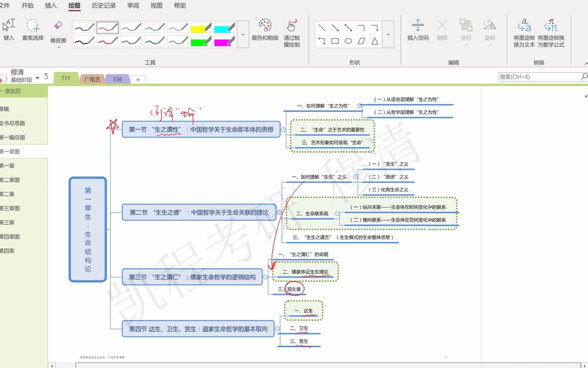Viewport: 588px width, 368px height.
Task: Open the Insert (插入) ribbon tab
Action: pos(51,5)
